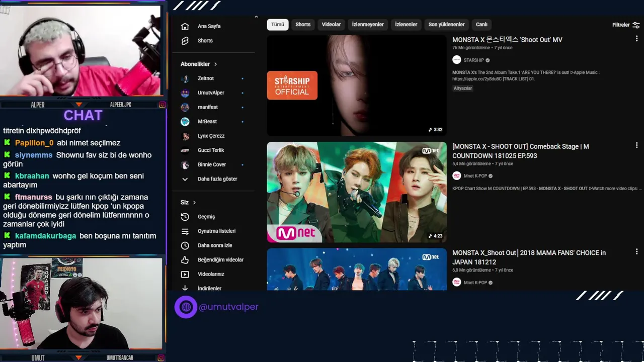The image size is (644, 362).
Task: Select the Shorts filter chip
Action: tap(303, 25)
